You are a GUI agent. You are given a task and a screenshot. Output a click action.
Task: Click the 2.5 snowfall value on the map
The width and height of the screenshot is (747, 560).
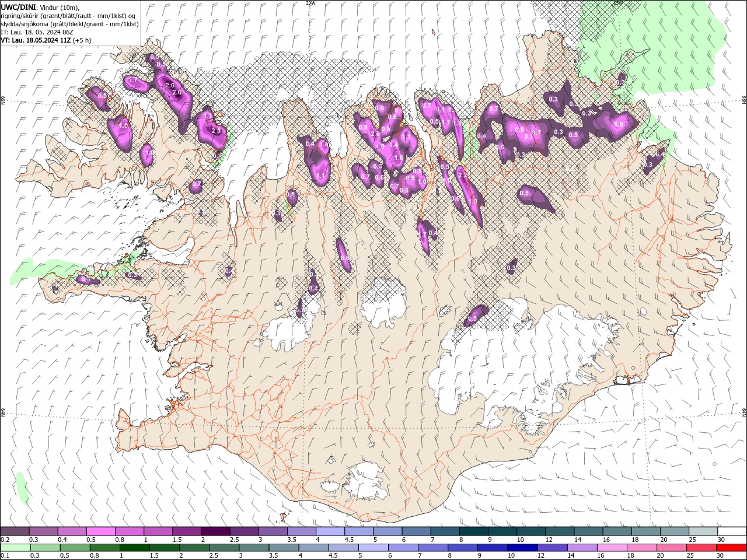[217, 131]
